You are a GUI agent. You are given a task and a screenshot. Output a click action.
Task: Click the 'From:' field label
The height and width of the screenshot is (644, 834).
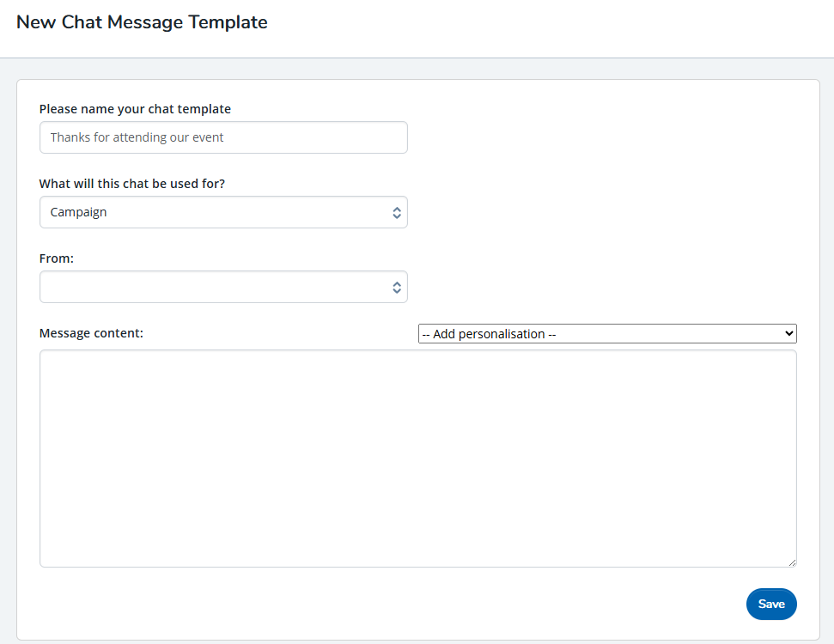click(x=57, y=258)
